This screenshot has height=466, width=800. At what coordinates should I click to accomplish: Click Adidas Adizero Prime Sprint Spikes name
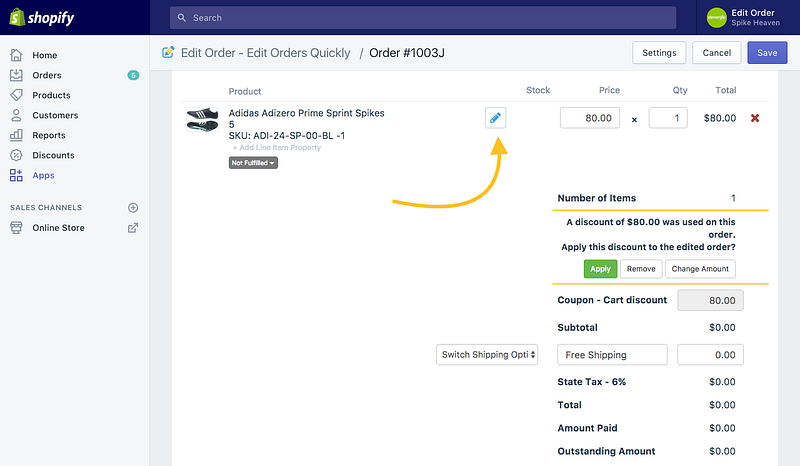(x=306, y=113)
